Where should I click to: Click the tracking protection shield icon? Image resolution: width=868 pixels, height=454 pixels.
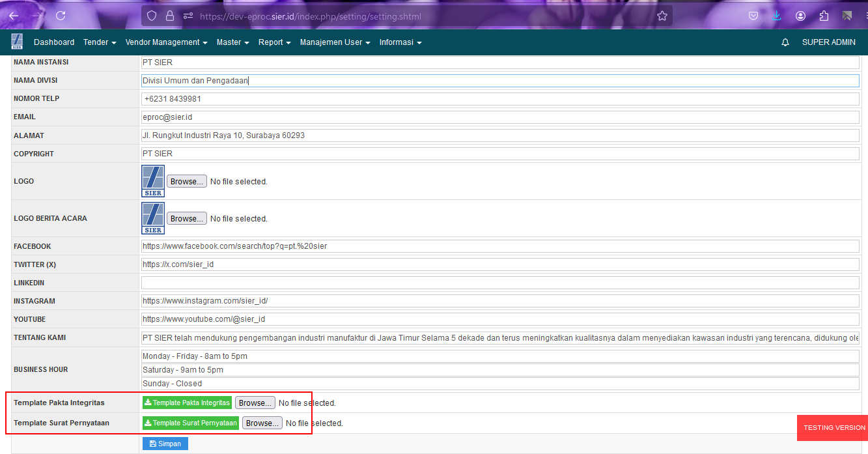[152, 16]
